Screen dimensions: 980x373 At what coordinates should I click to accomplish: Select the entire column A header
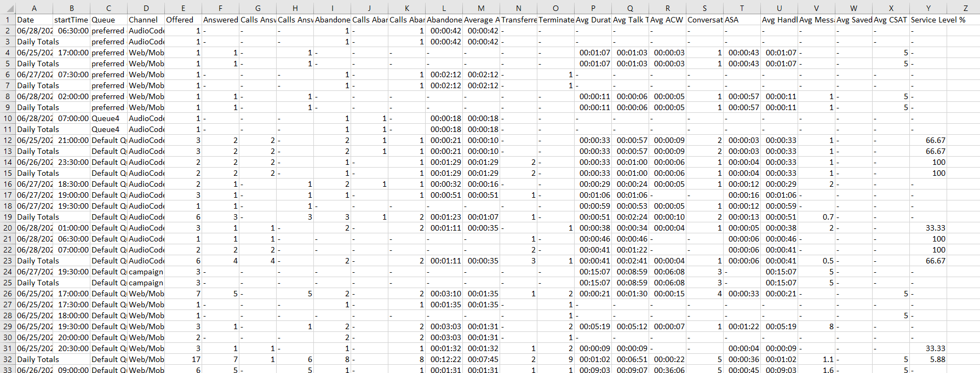click(34, 8)
